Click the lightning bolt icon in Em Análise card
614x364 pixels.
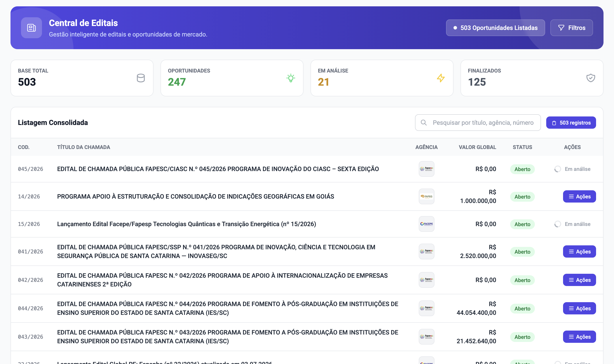point(441,78)
